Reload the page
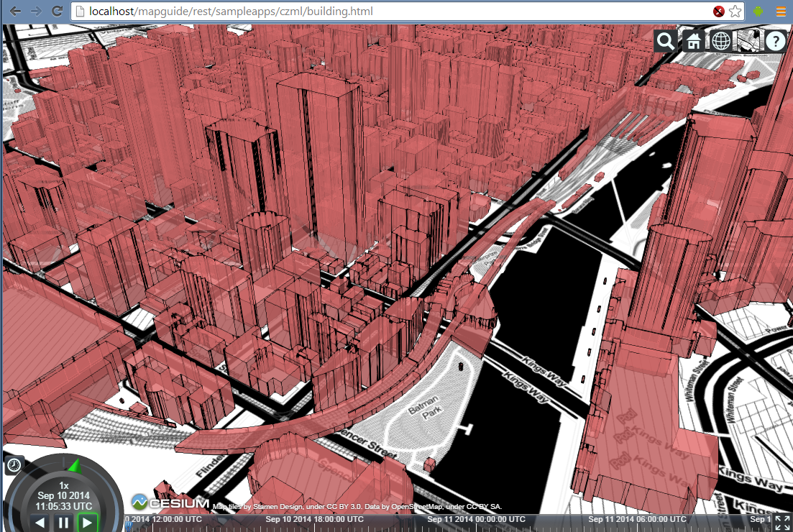Screen dimensions: 793x532 [57, 11]
